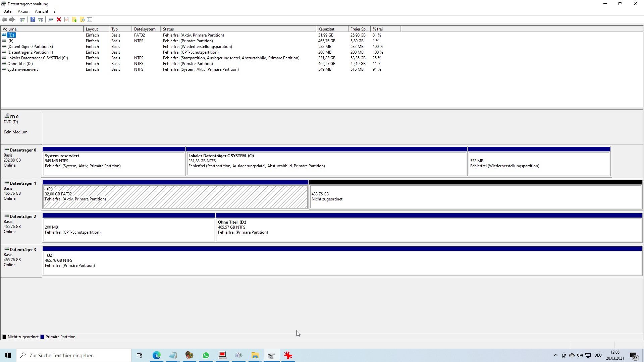
Task: Select the unallocated 433,76 GB space
Action: pos(475,197)
